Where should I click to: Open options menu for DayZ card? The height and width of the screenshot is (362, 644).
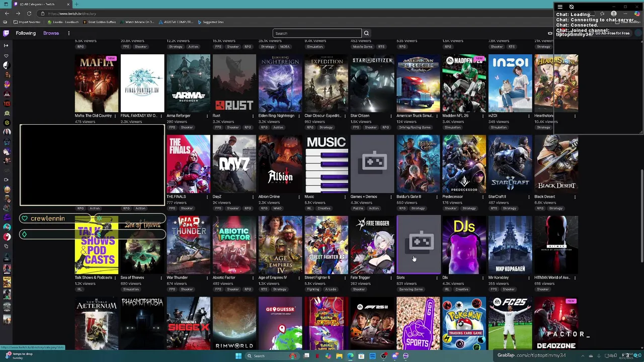click(253, 197)
